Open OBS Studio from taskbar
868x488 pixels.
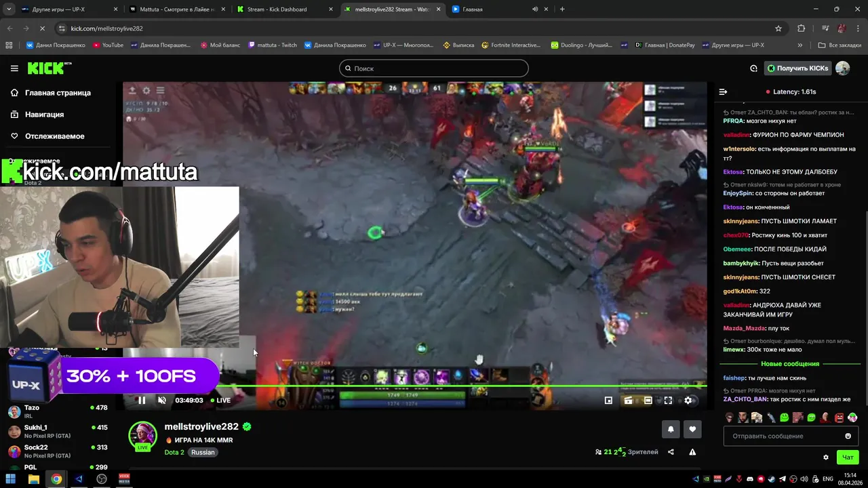(102, 479)
